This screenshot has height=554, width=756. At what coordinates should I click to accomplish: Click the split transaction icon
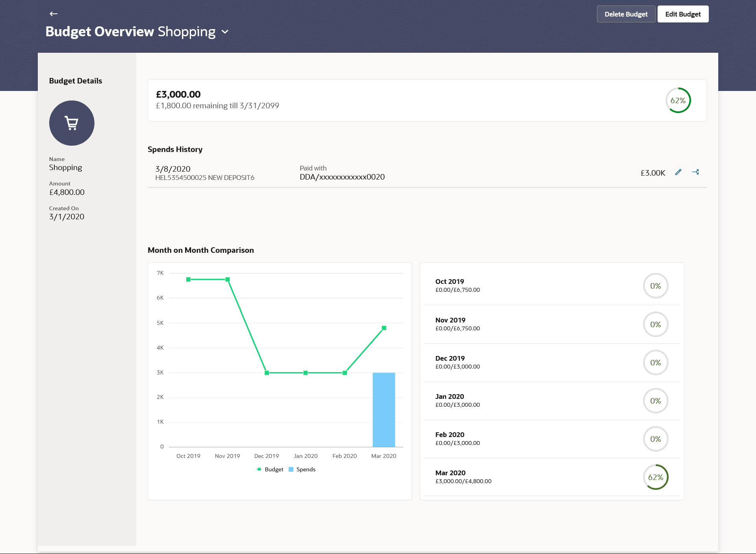pyautogui.click(x=696, y=172)
